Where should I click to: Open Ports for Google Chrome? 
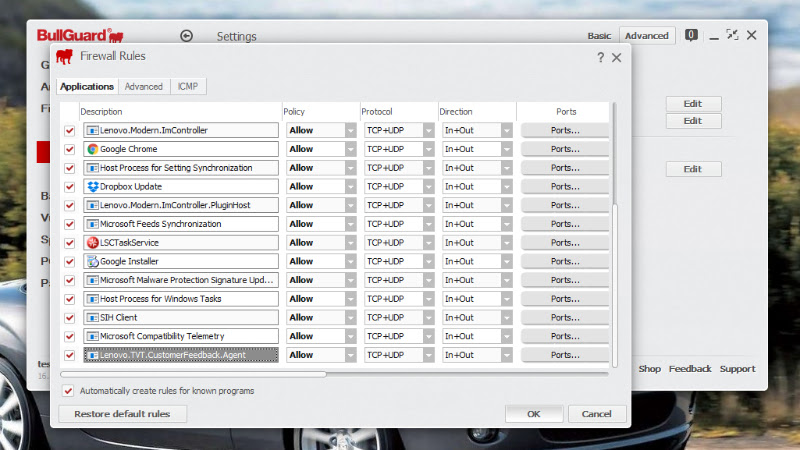click(565, 149)
